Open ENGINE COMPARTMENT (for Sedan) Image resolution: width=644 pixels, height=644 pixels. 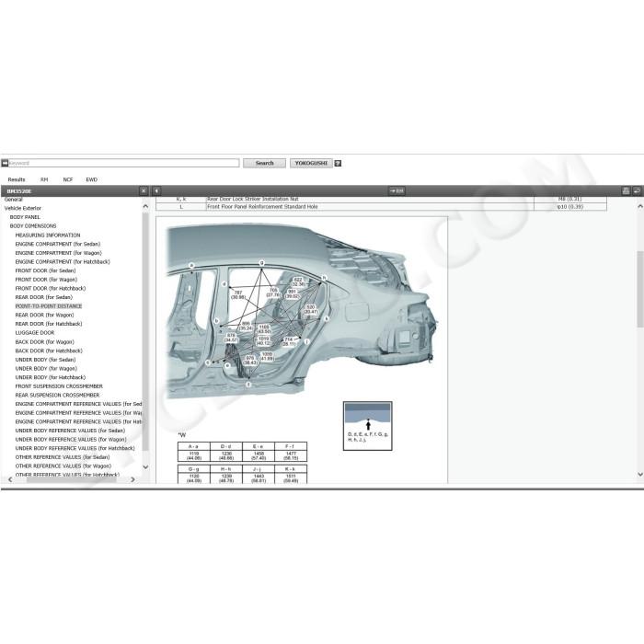pyautogui.click(x=57, y=244)
